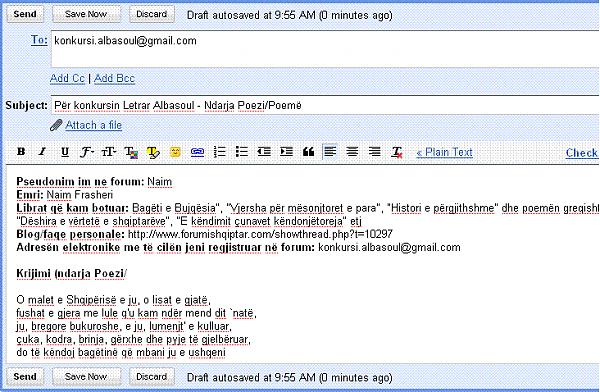Click the poem line starting 'fushat e gjera me lule'
Image resolution: width=600 pixels, height=392 pixels.
click(x=136, y=313)
